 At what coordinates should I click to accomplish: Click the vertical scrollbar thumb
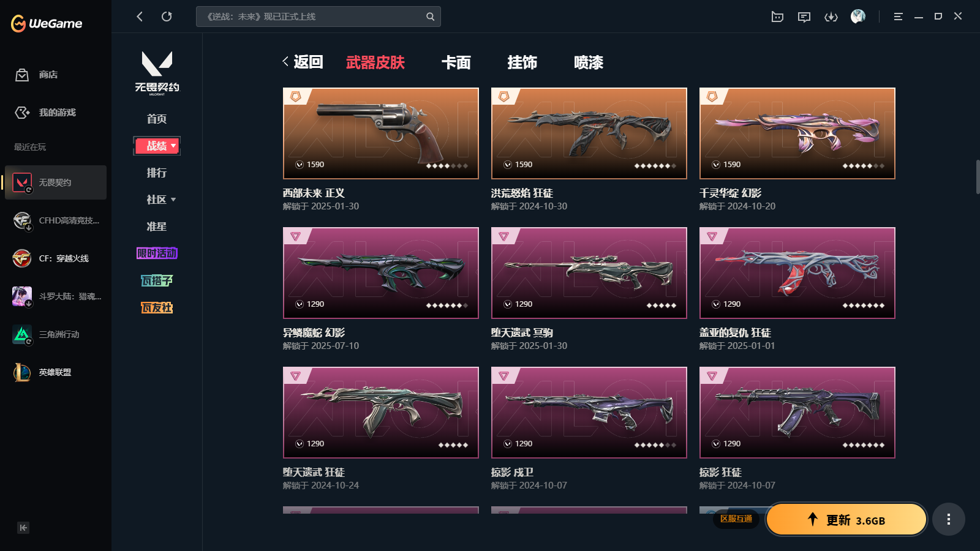pos(978,177)
